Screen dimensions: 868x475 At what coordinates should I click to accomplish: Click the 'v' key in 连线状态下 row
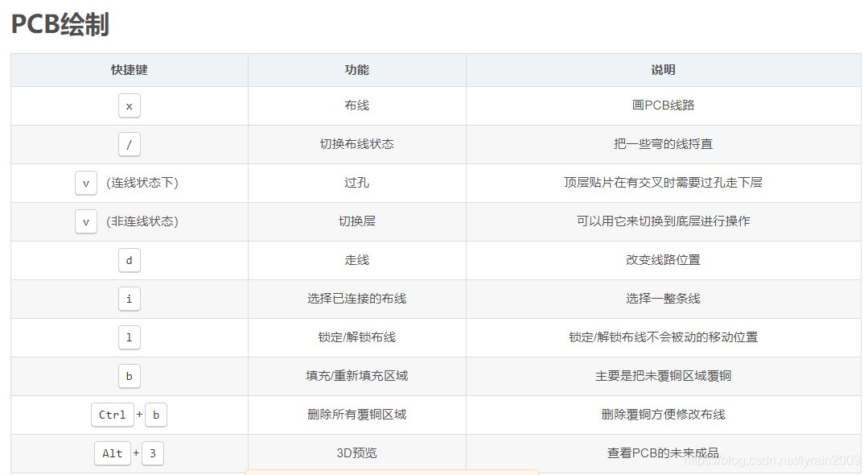pyautogui.click(x=86, y=183)
